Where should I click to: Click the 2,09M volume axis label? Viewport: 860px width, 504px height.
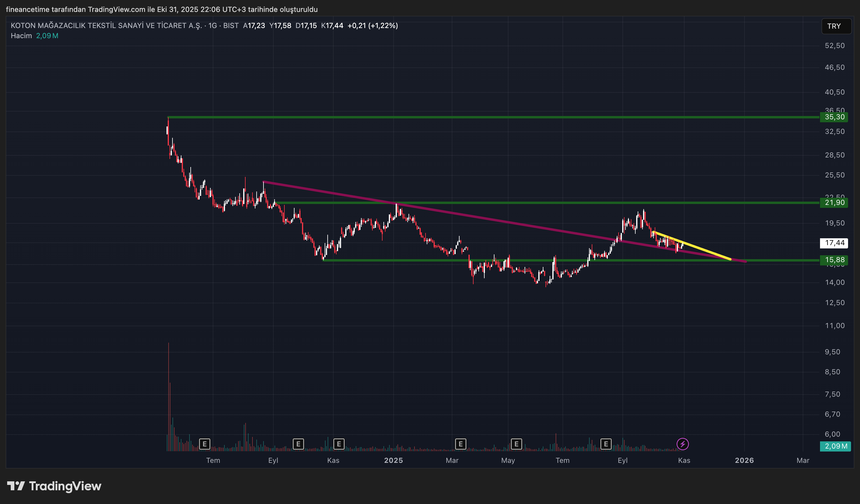(836, 446)
